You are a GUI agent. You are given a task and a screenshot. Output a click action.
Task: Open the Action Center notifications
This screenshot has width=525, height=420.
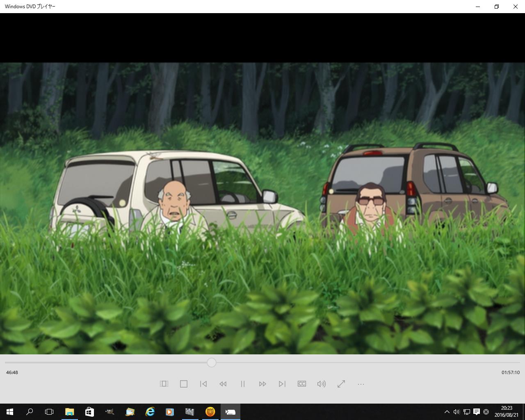tap(477, 412)
